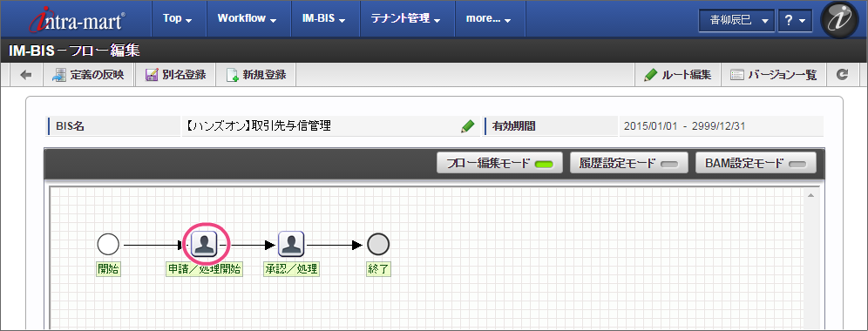Open ルート編集
Image resolution: width=868 pixels, height=331 pixels.
tap(677, 75)
